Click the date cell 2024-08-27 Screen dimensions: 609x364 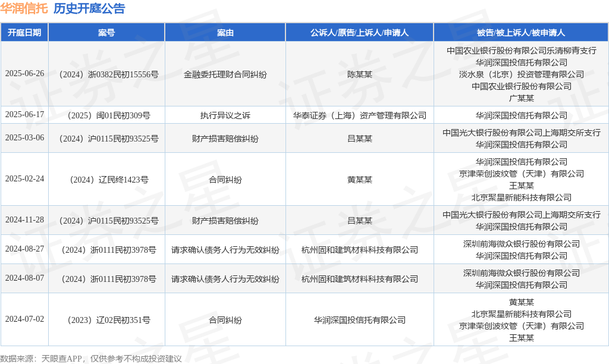pos(24,249)
